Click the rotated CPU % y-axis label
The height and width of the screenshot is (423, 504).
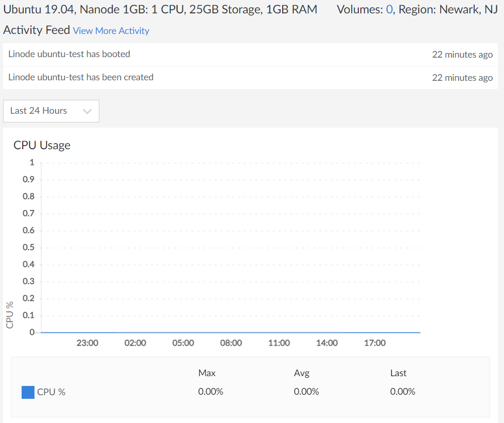[x=10, y=315]
